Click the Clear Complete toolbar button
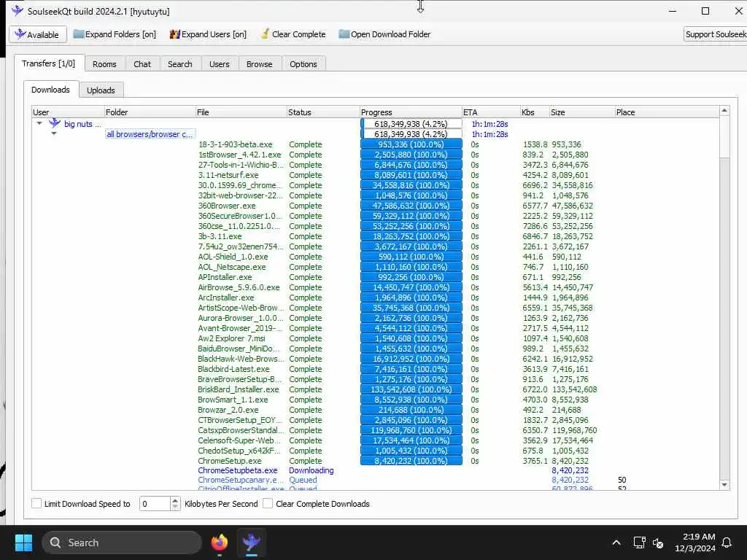The image size is (747, 560). pyautogui.click(x=293, y=34)
